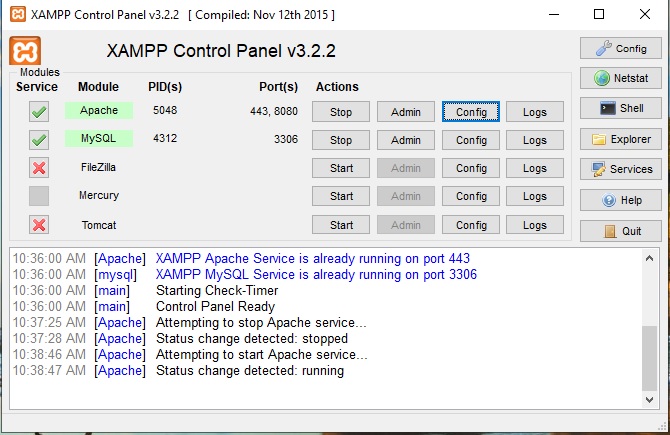This screenshot has width=670, height=435.
Task: Click the log scrollbar up arrow
Action: 649,258
